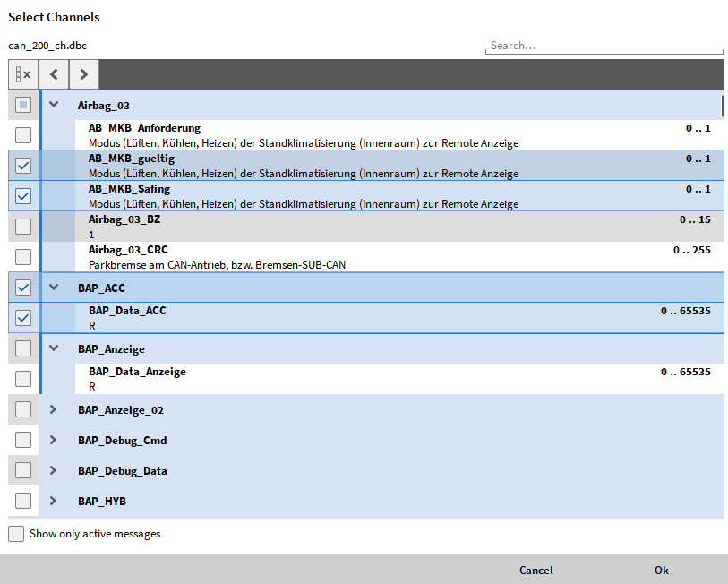Select the AB_MKB_Safing channel row
Viewport: 728px width, 584px height.
(358, 196)
